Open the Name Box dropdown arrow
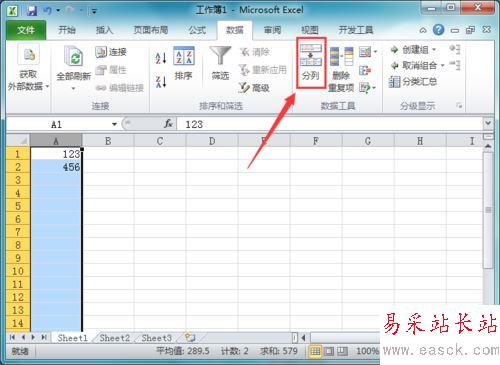 (114, 125)
